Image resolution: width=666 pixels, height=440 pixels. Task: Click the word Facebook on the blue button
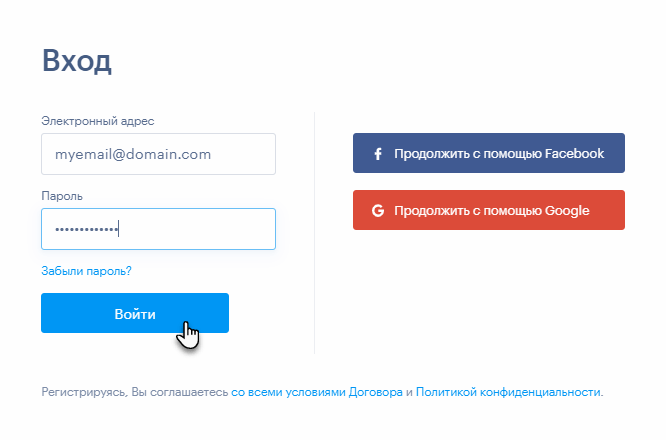click(x=574, y=153)
